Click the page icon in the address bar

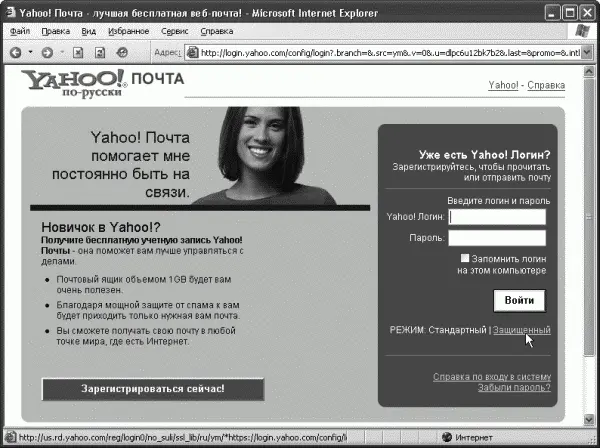192,52
